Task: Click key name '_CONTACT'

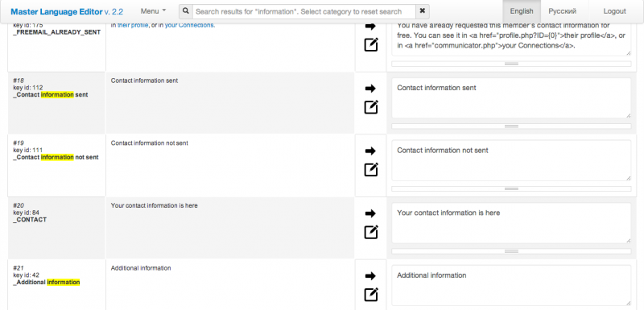Action: pyautogui.click(x=30, y=220)
